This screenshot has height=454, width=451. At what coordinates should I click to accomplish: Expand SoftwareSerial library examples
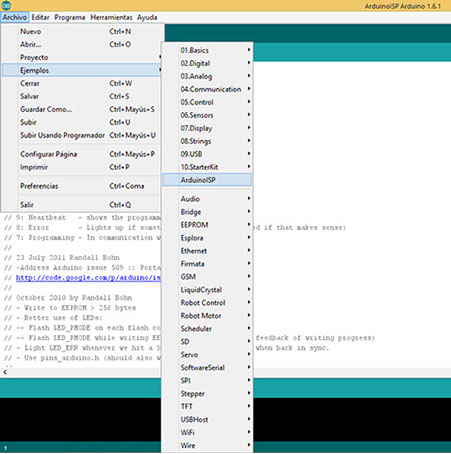[207, 368]
